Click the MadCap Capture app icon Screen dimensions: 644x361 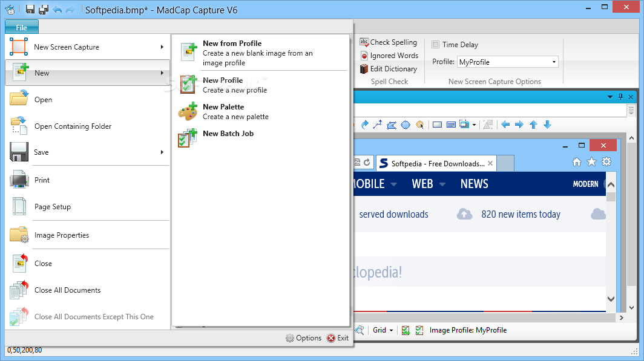pyautogui.click(x=10, y=10)
